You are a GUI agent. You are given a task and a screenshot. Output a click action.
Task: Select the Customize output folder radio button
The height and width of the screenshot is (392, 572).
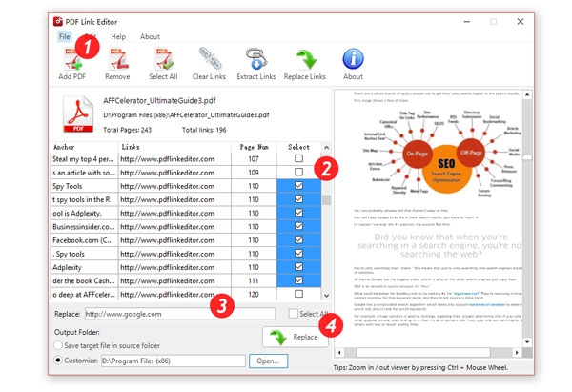(x=58, y=360)
